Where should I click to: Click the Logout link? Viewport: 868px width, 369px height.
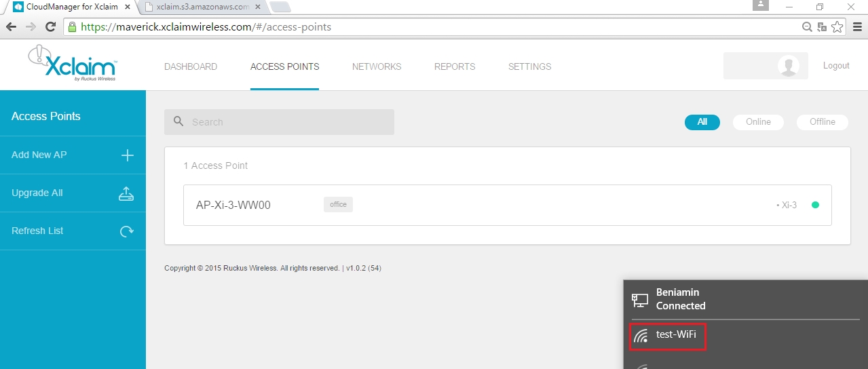(836, 66)
